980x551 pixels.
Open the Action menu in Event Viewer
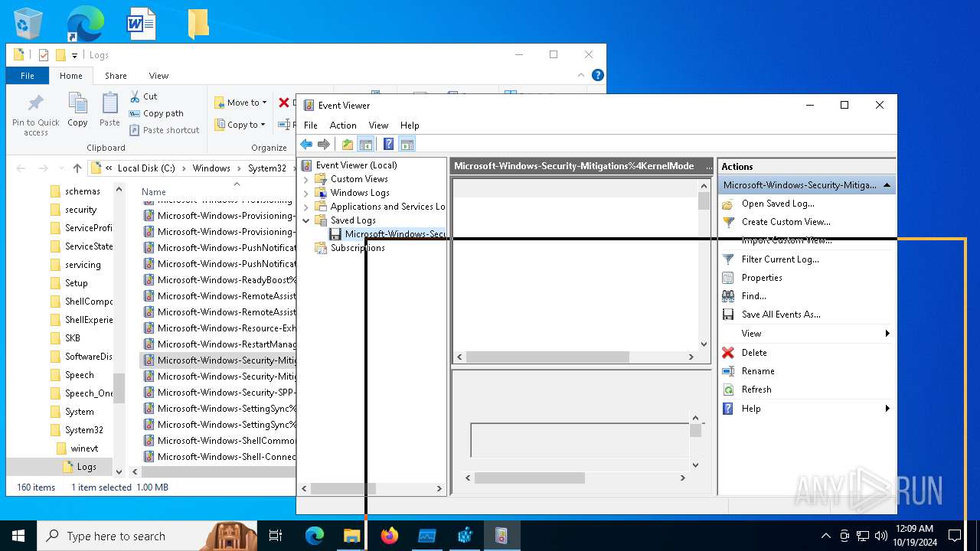343,126
